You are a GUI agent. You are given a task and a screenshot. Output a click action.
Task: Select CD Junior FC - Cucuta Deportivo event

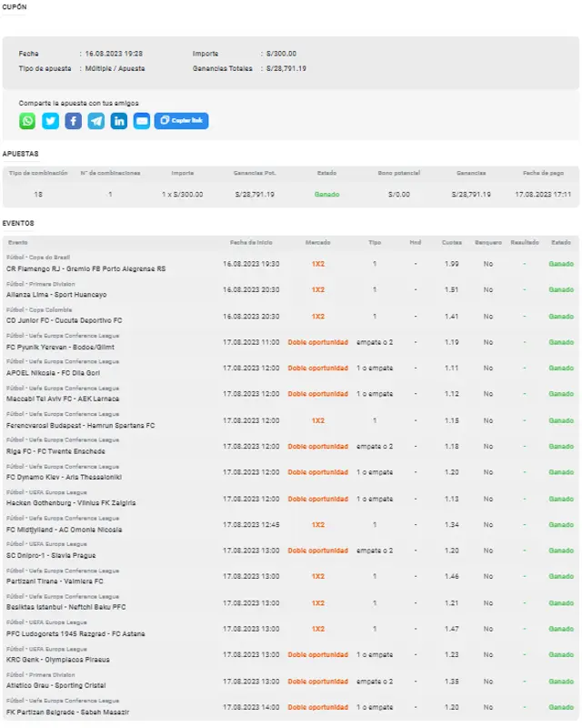64,320
